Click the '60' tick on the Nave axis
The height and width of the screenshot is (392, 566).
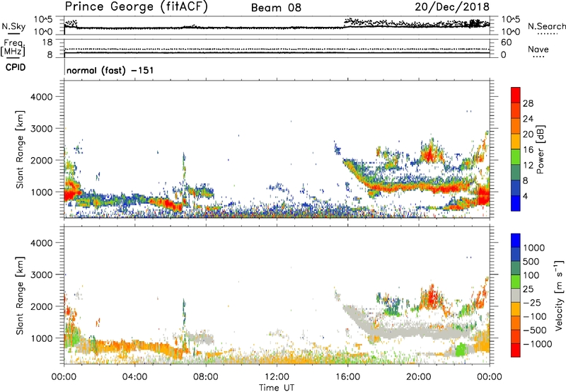coord(507,42)
